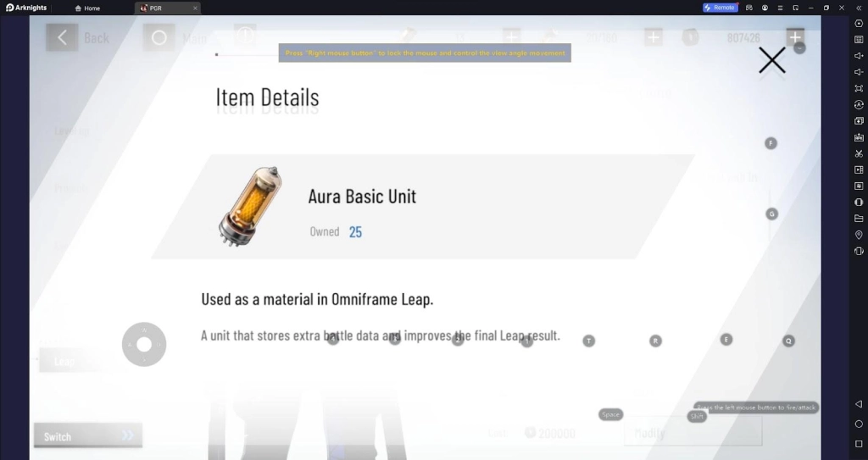868x460 pixels.
Task: Click the blue Remote button
Action: 721,8
